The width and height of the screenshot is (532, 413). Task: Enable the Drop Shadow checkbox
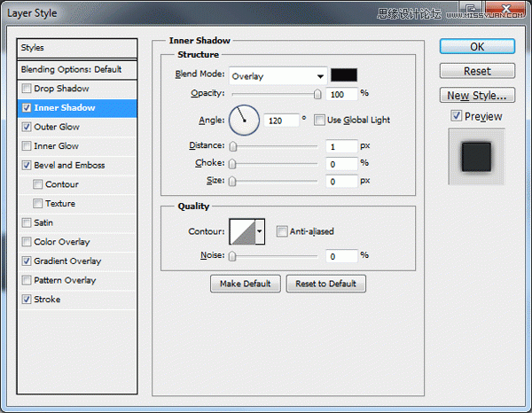[27, 89]
